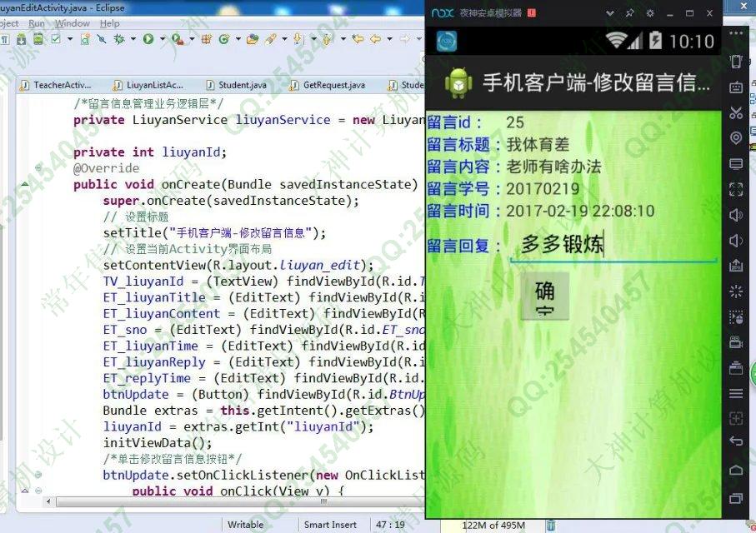Click the Nox pin window icon
The image size is (756, 533).
pos(629,13)
